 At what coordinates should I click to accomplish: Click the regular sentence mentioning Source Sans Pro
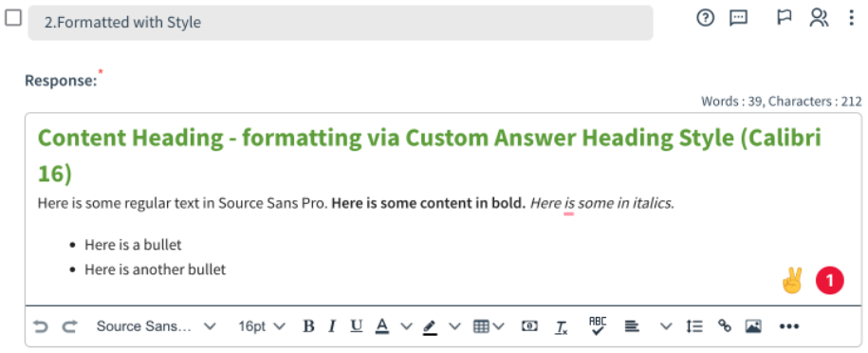point(183,203)
